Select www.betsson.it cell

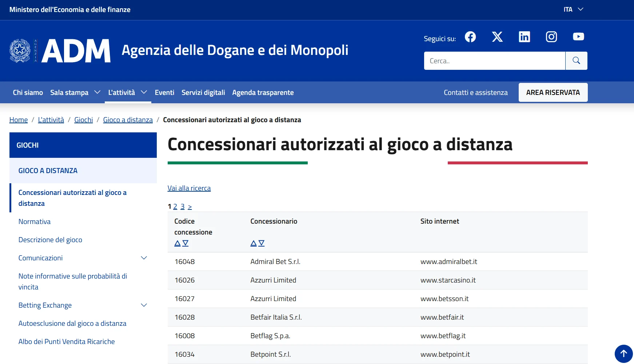click(444, 299)
